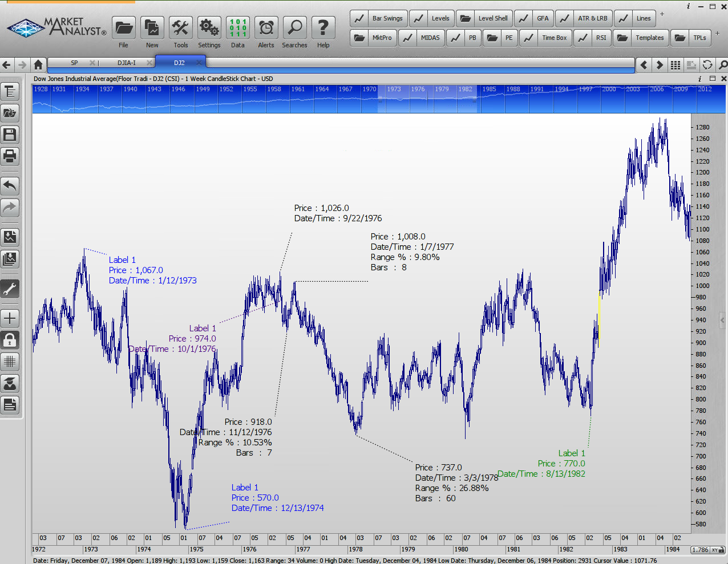
Task: Show previous tab with left chevron
Action: [x=644, y=65]
